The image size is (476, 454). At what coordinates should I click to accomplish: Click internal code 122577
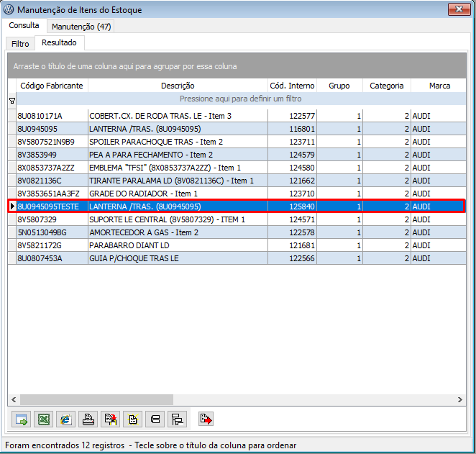(x=293, y=116)
